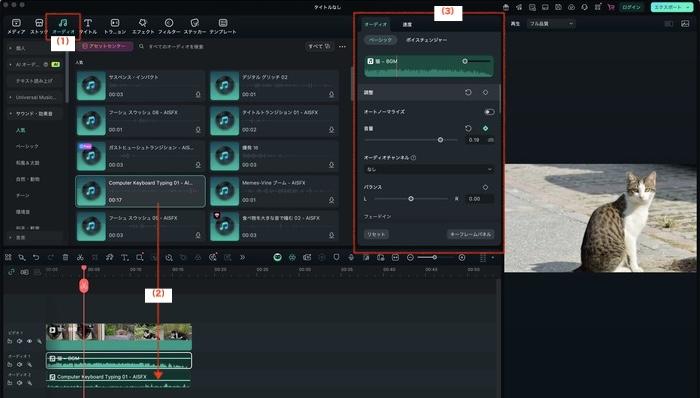
Task: Open the cloud upload icon in top bar
Action: click(571, 8)
